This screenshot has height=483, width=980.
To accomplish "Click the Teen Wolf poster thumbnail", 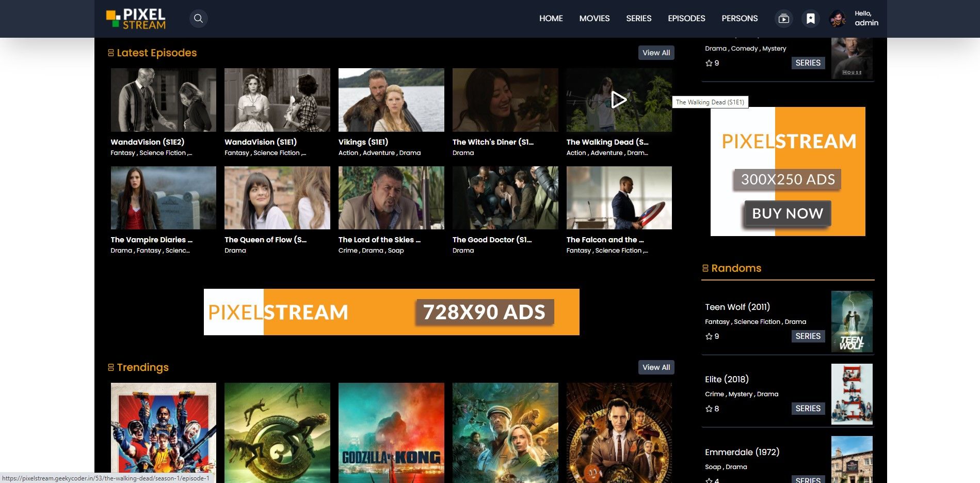I will point(852,322).
